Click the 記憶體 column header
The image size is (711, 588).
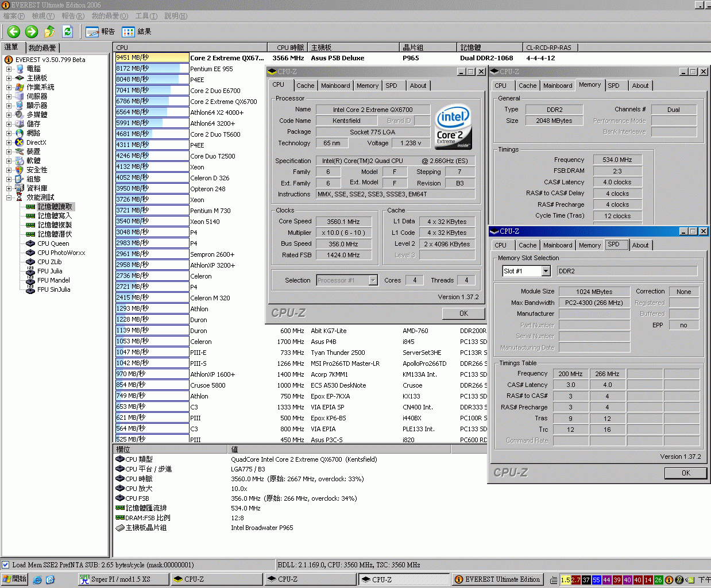tap(491, 48)
